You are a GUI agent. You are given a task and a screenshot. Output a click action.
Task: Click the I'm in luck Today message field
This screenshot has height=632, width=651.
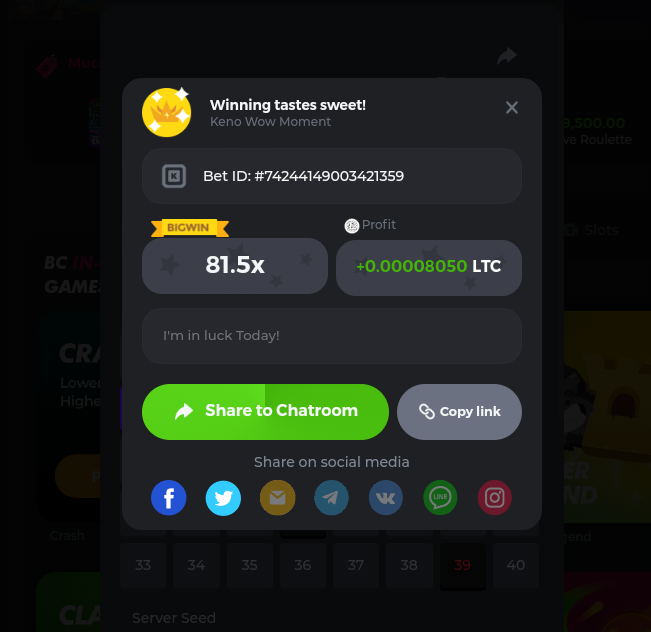pyautogui.click(x=332, y=336)
